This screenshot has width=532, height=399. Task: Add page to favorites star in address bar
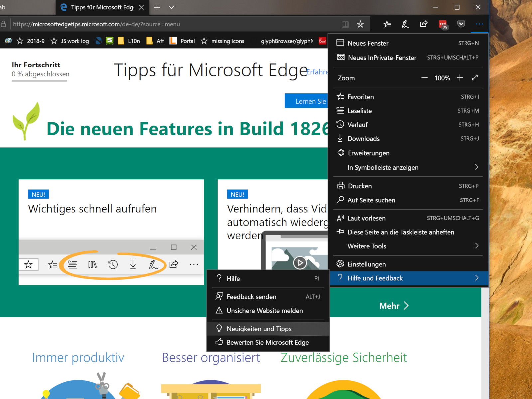click(x=360, y=24)
